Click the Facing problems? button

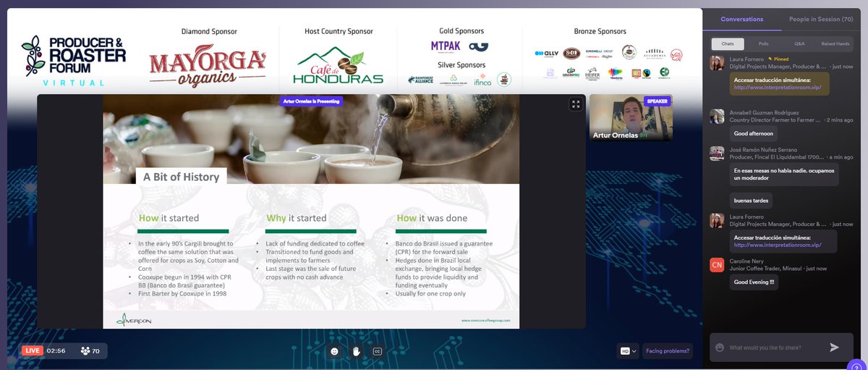[668, 351]
